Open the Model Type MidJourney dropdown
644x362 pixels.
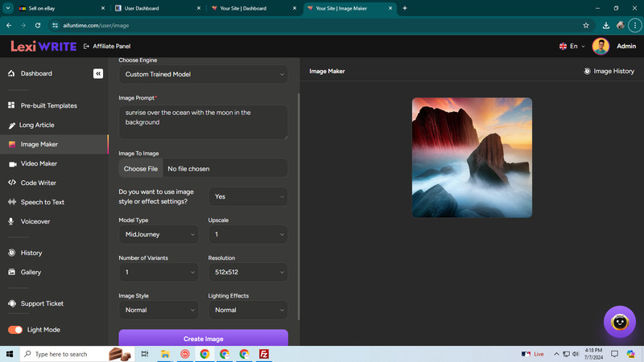(x=159, y=234)
